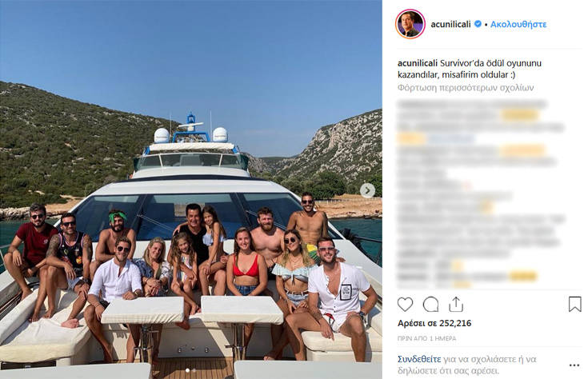This screenshot has height=379, width=588.
Task: Open the acunilicali profile picture avatar
Action: 410,24
